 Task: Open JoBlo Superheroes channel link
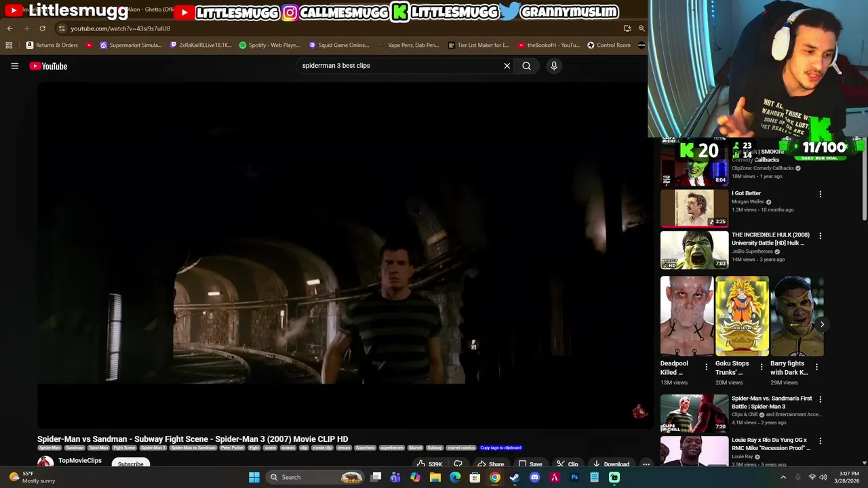pos(753,251)
